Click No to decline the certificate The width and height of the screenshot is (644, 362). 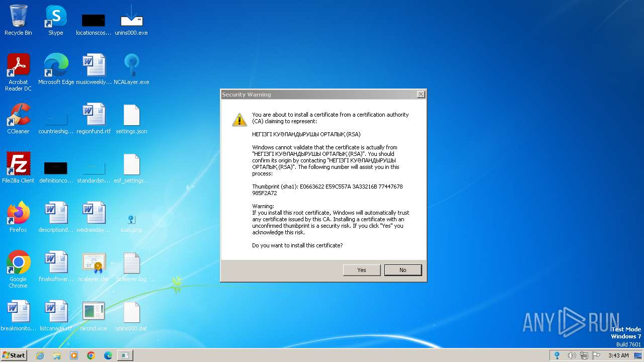(403, 270)
